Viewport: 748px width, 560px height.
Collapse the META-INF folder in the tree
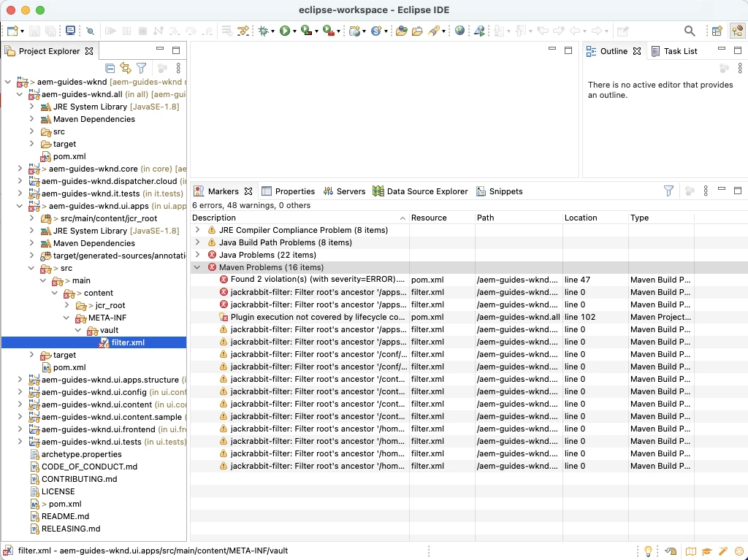(x=66, y=318)
